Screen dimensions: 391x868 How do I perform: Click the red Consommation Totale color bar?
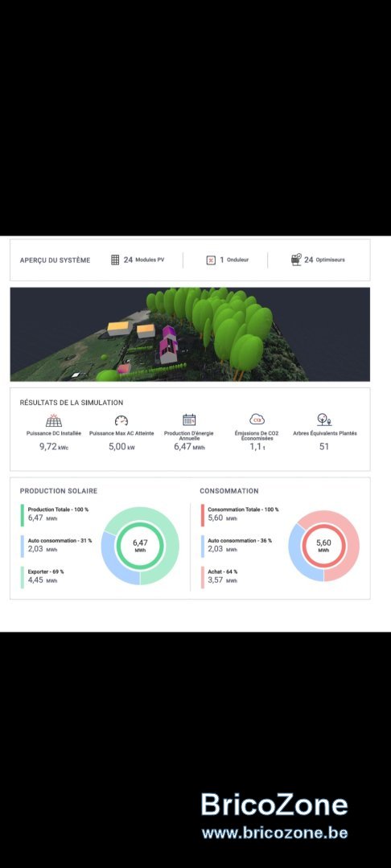tap(203, 515)
